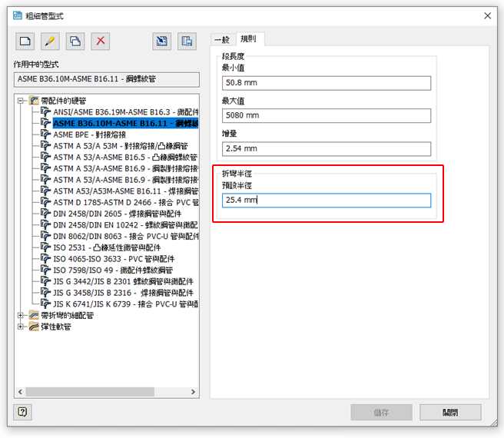Click the folder icon of 彈性軟管
This screenshot has height=438, width=504.
pos(34,327)
